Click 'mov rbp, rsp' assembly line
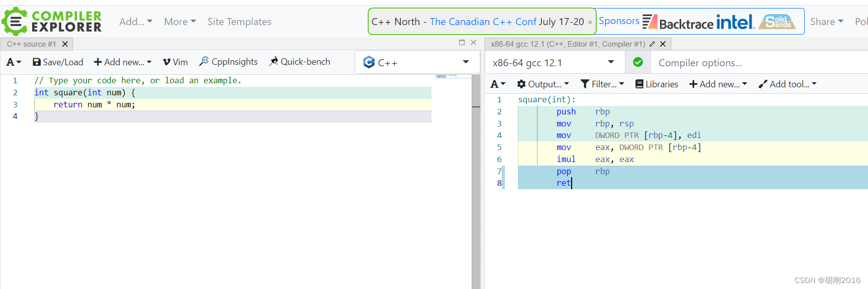868x289 pixels. coord(595,123)
